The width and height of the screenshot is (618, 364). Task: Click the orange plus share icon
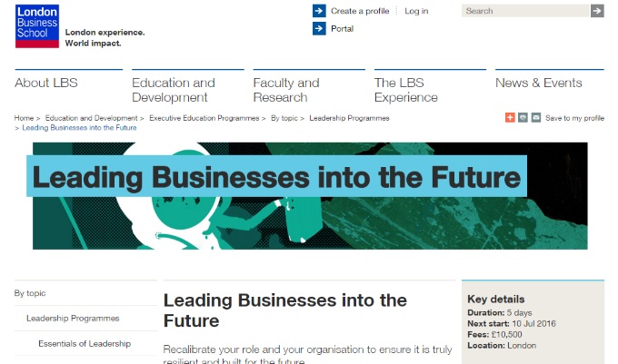tap(510, 118)
